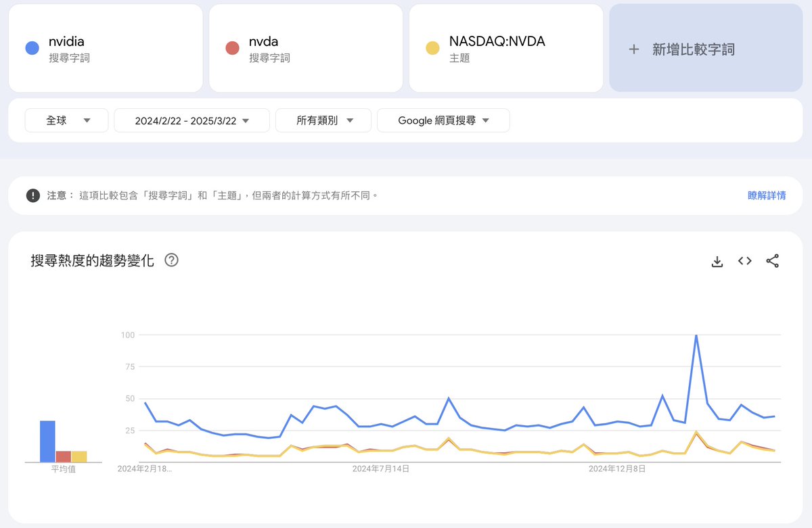Image resolution: width=812 pixels, height=528 pixels.
Task: Click the red average bar
Action: 64,456
